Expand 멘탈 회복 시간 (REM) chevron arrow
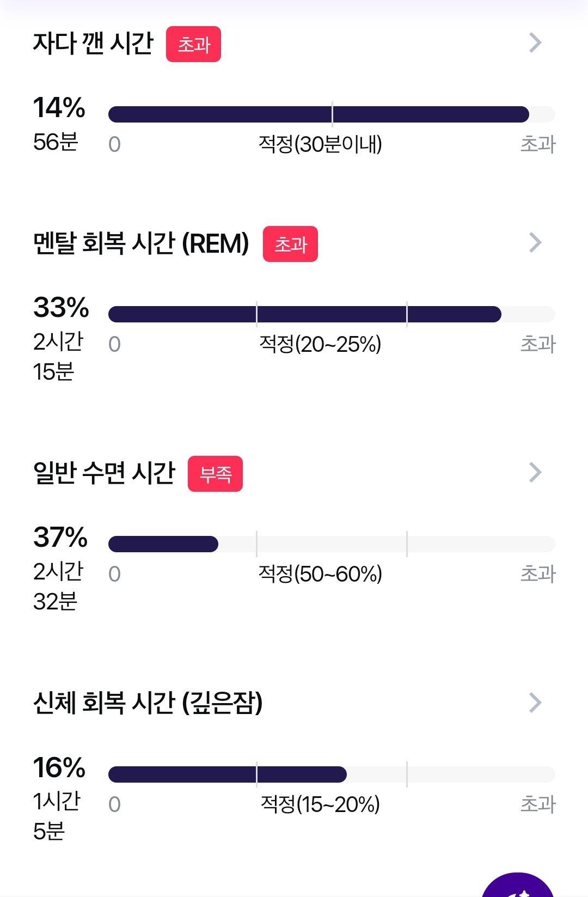Screen dimensions: 588x897 click(536, 242)
